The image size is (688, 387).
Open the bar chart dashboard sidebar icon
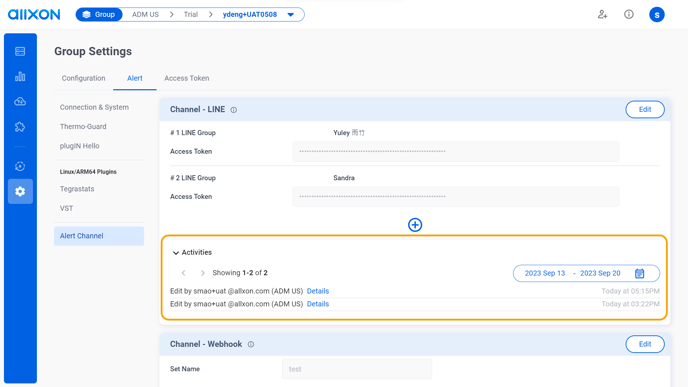pyautogui.click(x=20, y=76)
